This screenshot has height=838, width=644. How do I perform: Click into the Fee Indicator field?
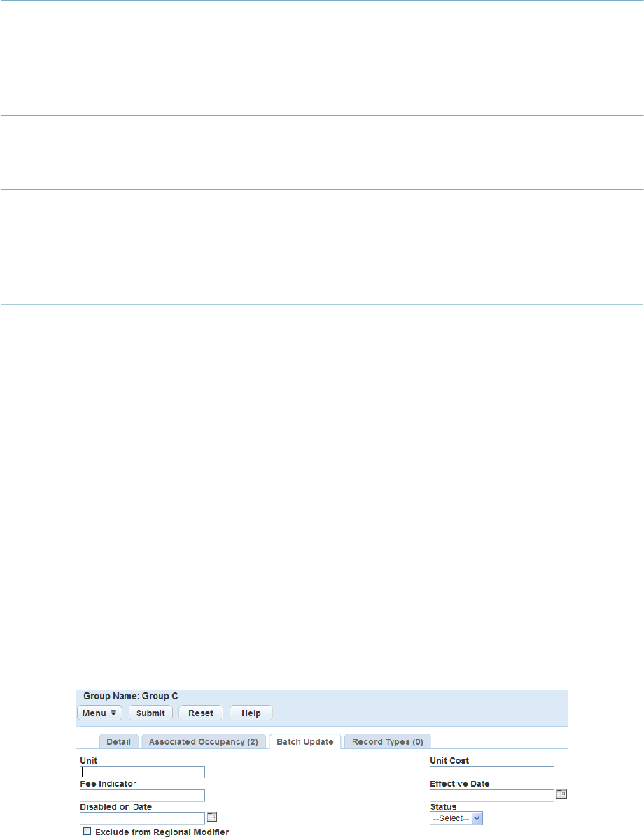[143, 795]
